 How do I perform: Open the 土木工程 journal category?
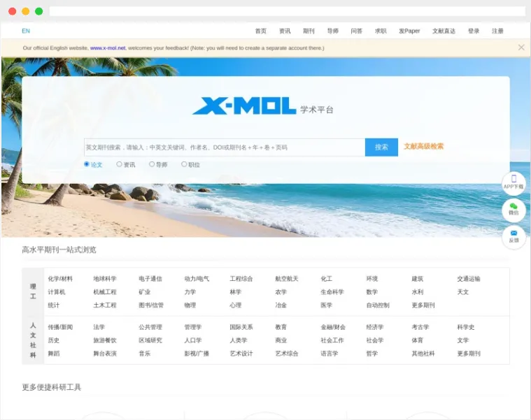tap(105, 305)
